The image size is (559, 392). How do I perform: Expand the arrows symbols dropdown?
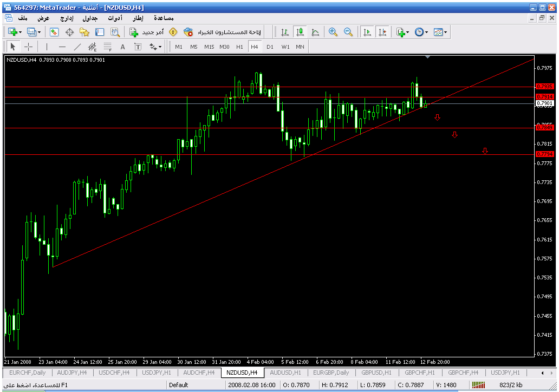(x=155, y=47)
